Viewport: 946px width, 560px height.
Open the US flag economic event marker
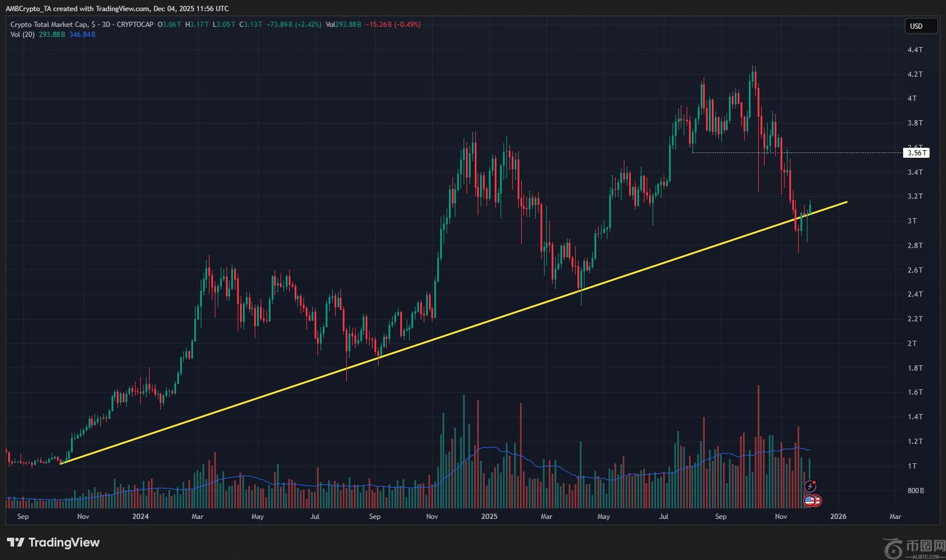pos(810,501)
